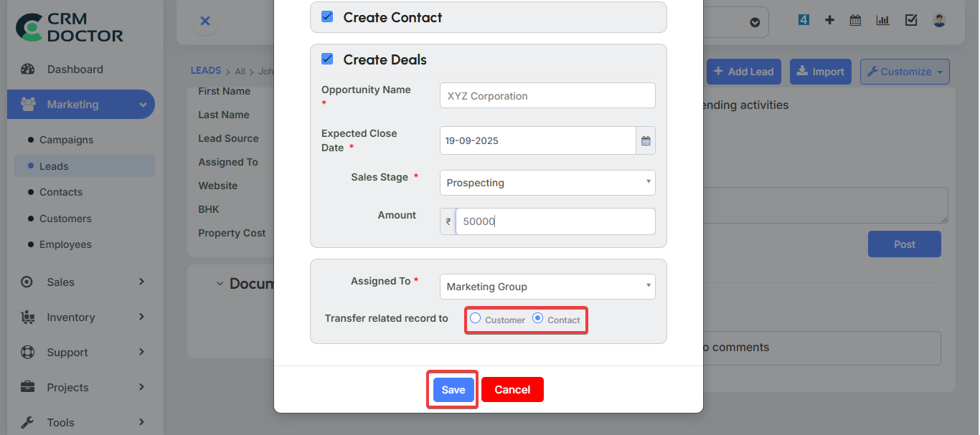Click the Amount field showing 50000
The image size is (980, 435).
pyautogui.click(x=555, y=221)
